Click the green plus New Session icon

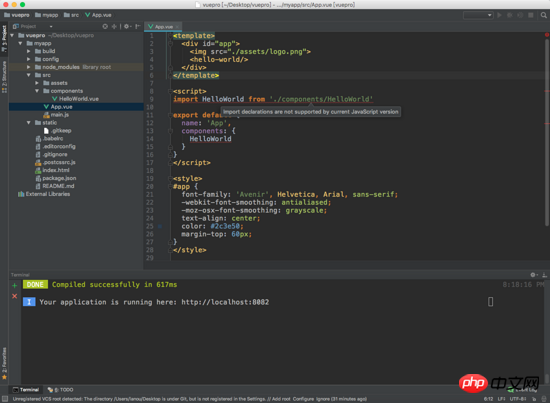point(14,286)
